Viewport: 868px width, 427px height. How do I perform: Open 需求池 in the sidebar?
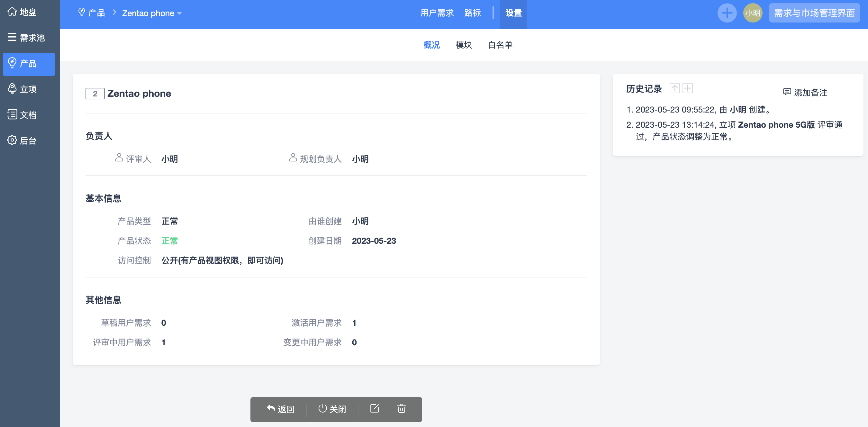(26, 38)
